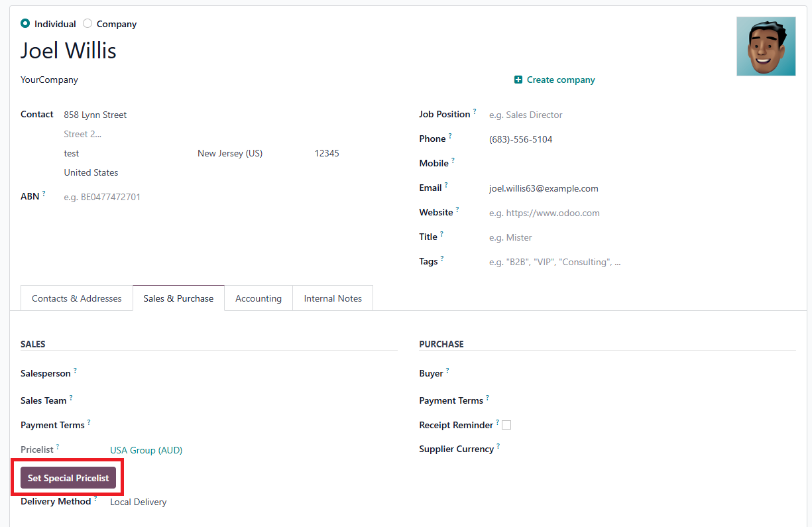Click the help icon next to Delivery Method
812x527 pixels.
pyautogui.click(x=95, y=498)
